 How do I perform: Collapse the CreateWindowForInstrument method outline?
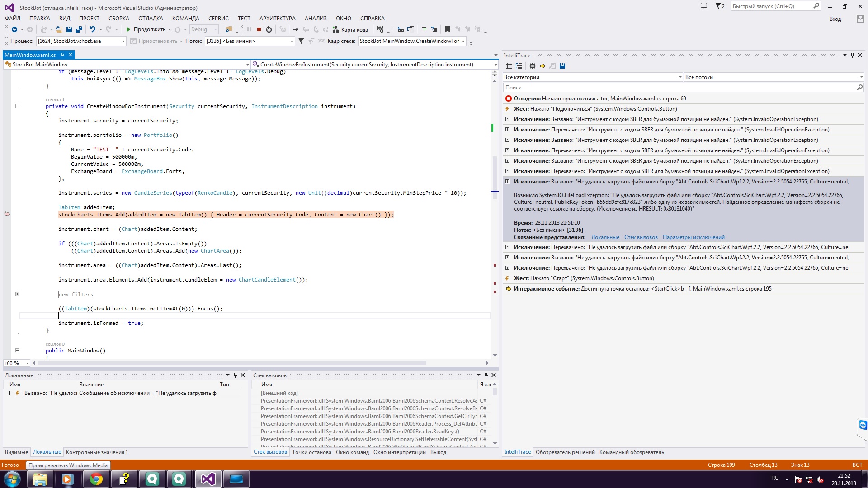point(17,106)
